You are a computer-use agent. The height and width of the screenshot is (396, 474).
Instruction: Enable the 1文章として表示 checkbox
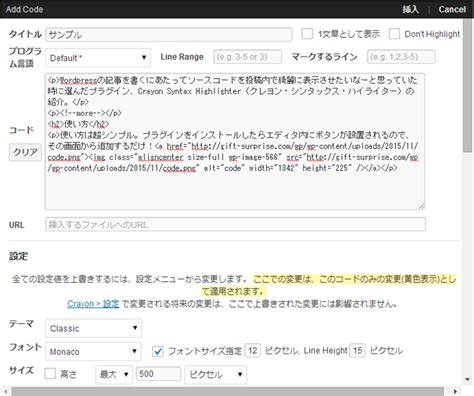pyautogui.click(x=307, y=34)
